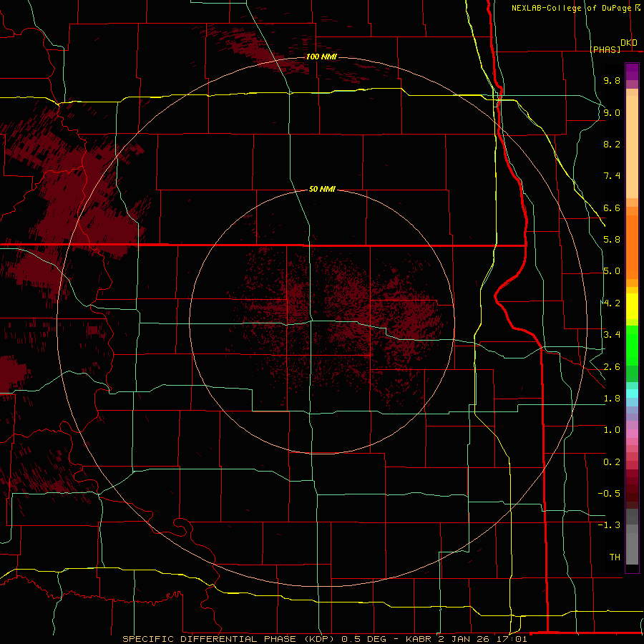
Task: Select the 6.6 scale value
Action: [x=612, y=208]
